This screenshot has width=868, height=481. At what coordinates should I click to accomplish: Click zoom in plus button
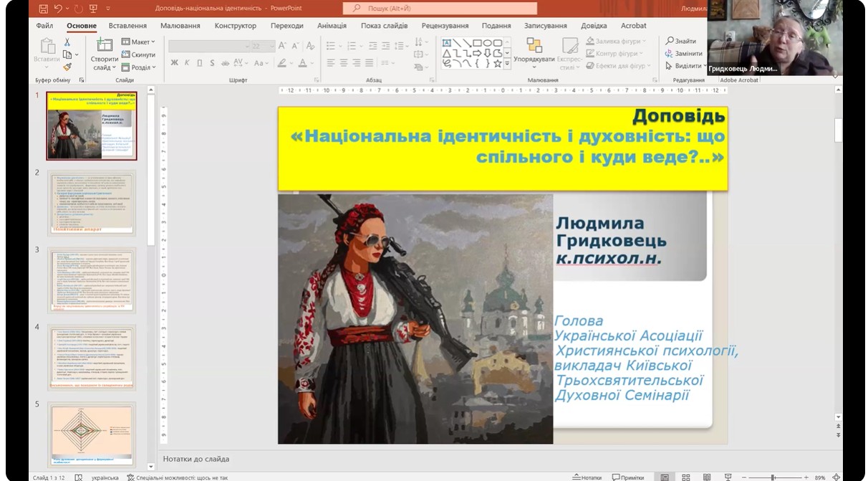(x=806, y=477)
